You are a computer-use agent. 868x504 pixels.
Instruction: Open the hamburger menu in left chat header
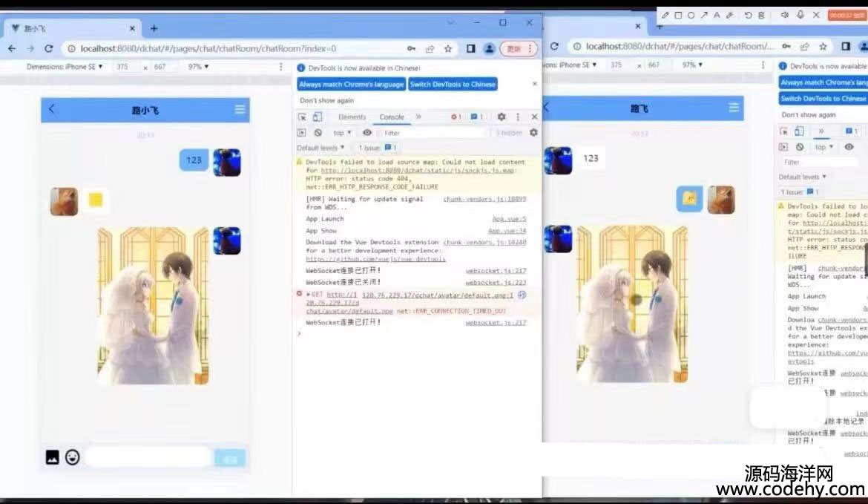240,110
